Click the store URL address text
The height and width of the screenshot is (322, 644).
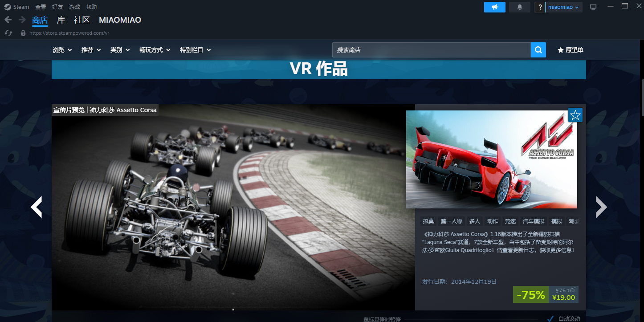(69, 33)
